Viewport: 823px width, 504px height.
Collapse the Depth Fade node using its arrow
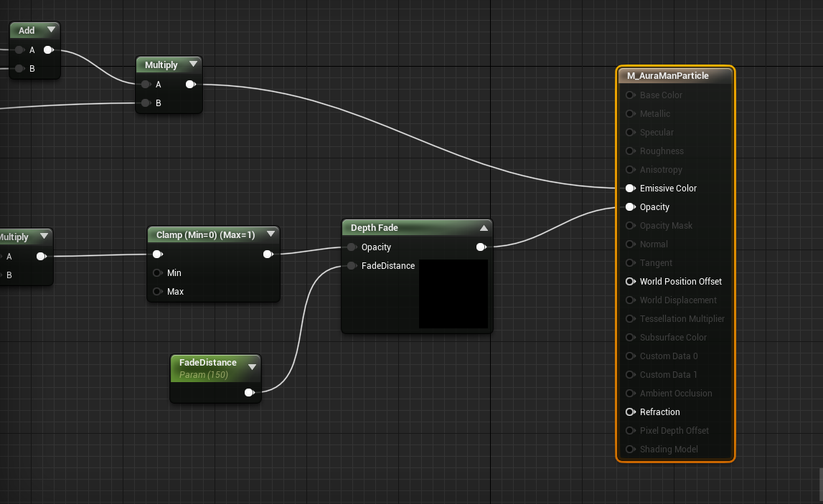[x=484, y=227]
